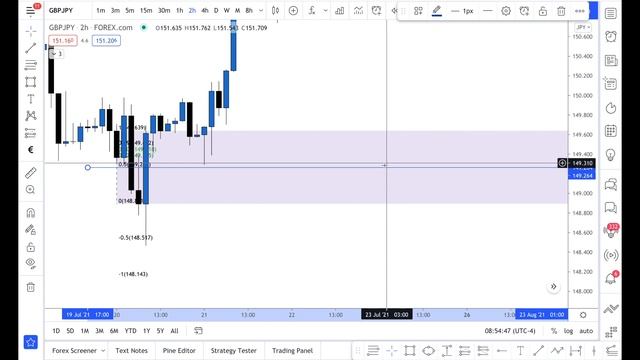This screenshot has height=360, width=640.
Task: Select the W weekly timeframe
Action: pos(227,11)
